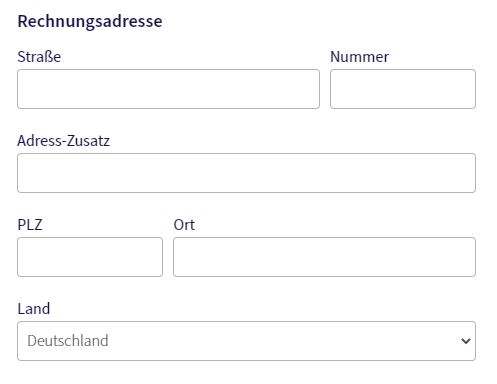
Task: Expand the country list showing Deutschland
Action: 246,341
